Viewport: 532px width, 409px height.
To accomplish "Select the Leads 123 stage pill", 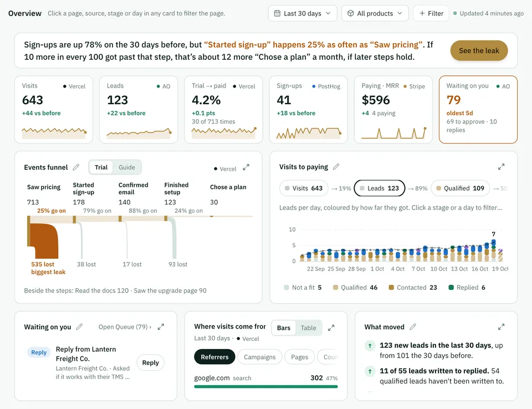I will point(379,188).
